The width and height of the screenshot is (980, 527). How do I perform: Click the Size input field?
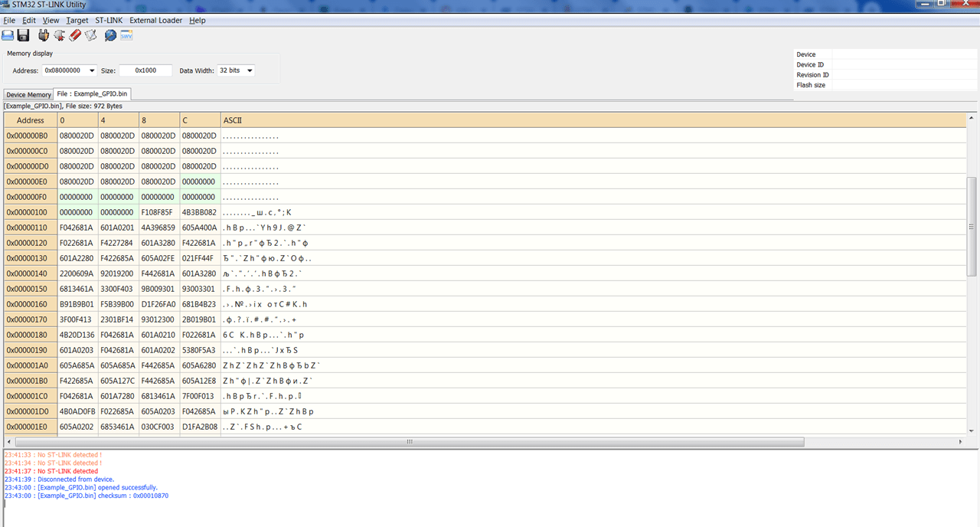145,70
